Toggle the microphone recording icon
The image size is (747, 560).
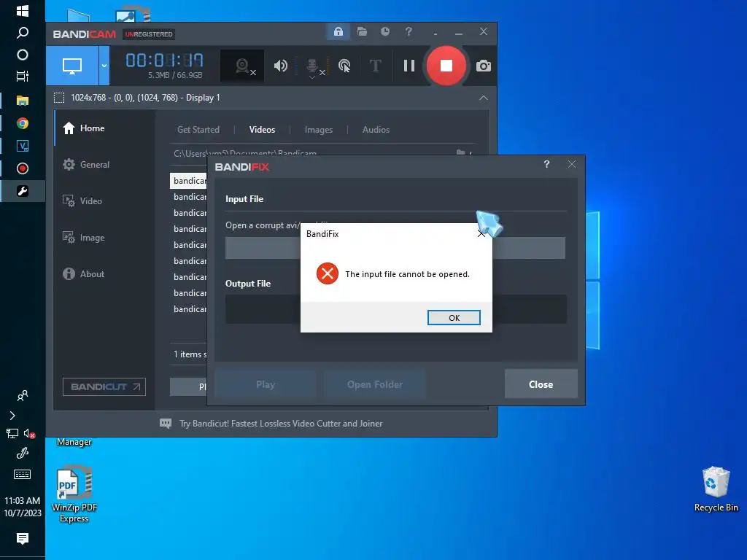(314, 66)
